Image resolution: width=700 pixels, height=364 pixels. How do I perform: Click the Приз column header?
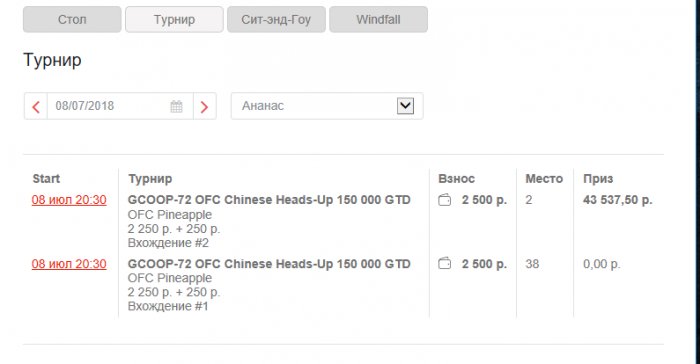598,179
